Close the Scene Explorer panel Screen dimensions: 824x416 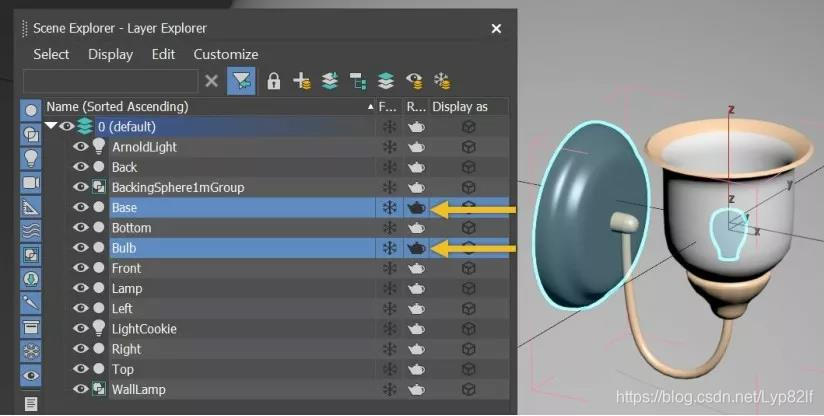point(496,29)
